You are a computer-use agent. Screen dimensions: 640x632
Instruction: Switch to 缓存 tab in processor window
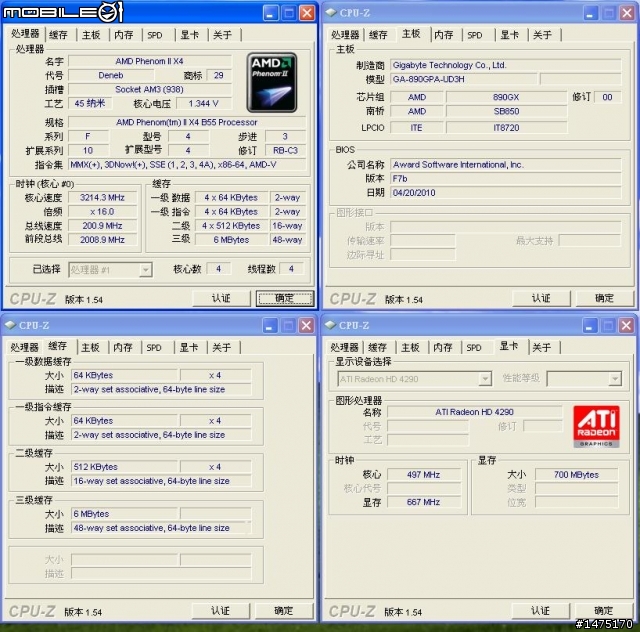point(58,35)
